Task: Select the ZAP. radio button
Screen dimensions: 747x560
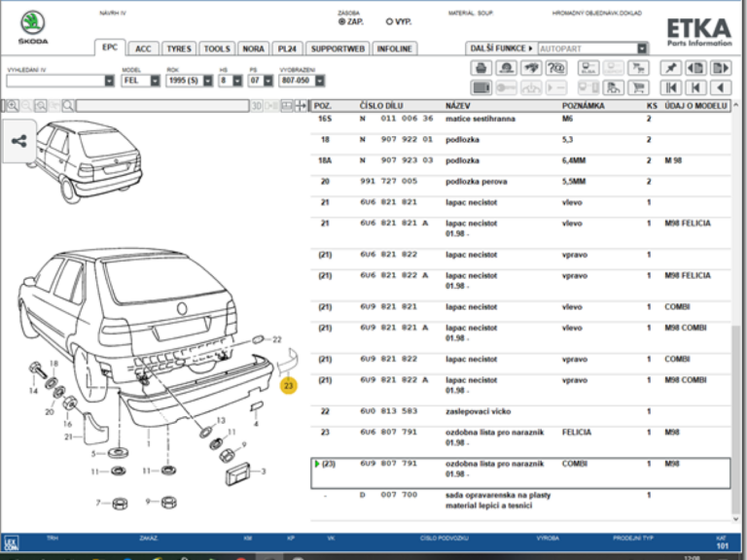Action: pos(341,20)
